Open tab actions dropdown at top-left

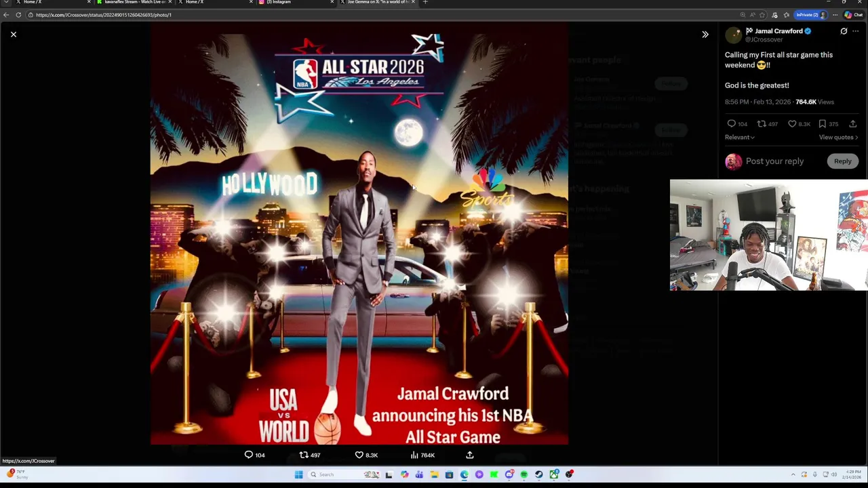coord(5,2)
